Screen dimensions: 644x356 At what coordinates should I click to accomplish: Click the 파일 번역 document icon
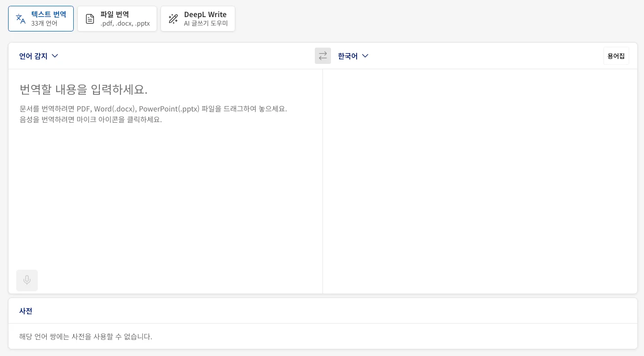(x=90, y=18)
